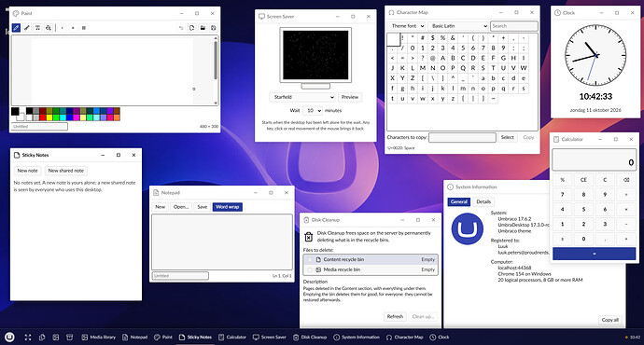This screenshot has height=345, width=644.
Task: Click the picture icon left of the archive box
Action: [56, 338]
